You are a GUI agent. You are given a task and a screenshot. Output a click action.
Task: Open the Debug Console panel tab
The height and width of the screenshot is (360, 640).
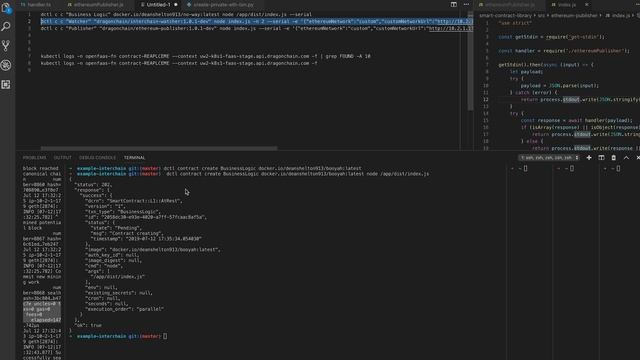click(97, 158)
